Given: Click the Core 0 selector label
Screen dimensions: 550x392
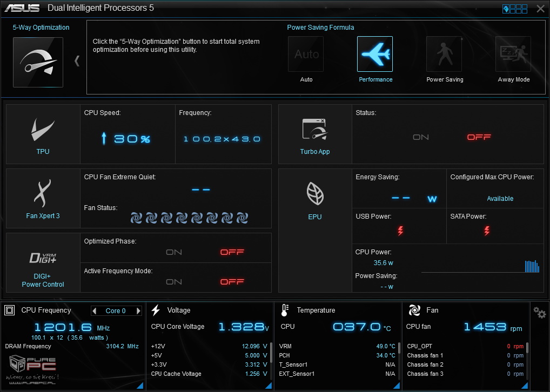Looking at the screenshot, I should coord(116,310).
